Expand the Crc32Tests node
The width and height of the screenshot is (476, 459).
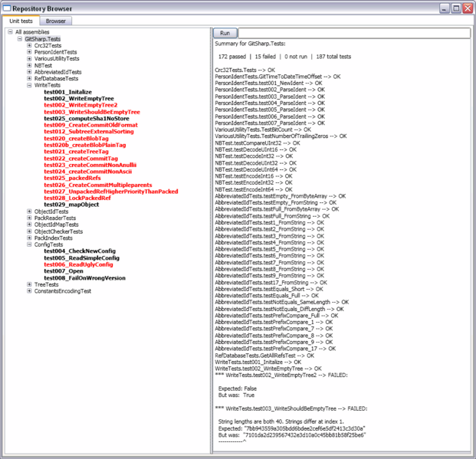(x=29, y=45)
